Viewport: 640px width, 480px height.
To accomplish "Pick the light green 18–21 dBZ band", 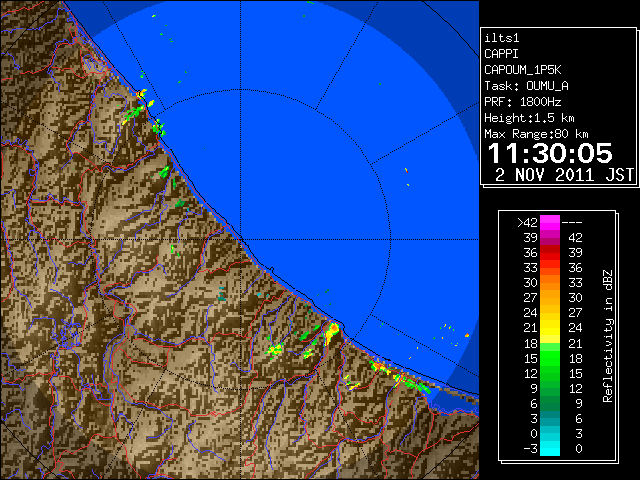I will tap(550, 343).
